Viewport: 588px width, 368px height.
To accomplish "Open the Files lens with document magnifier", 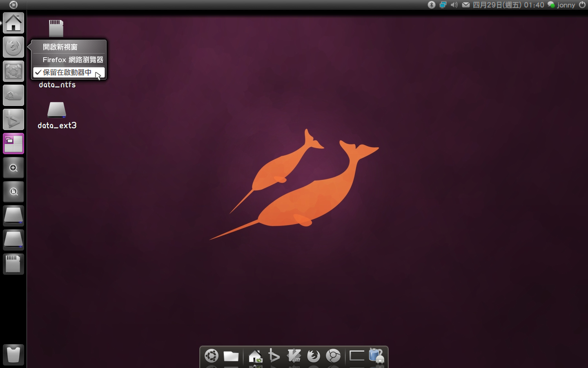I will coord(13,192).
